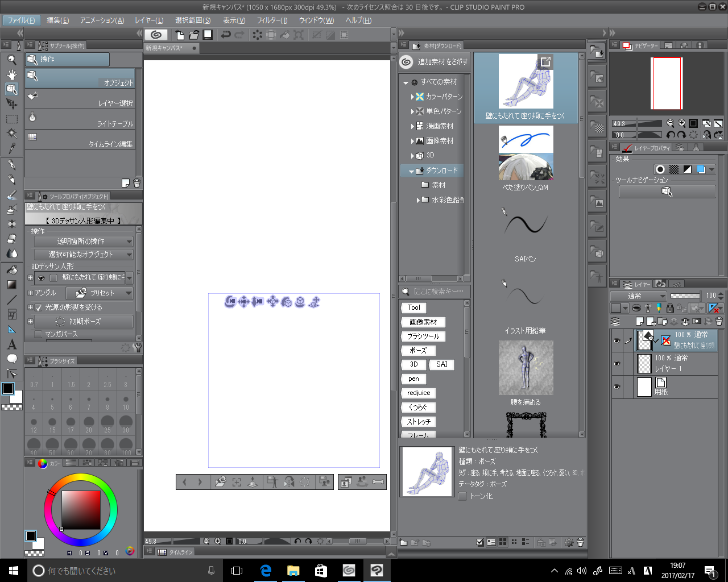Click the Clip Studio launcher icon in the toolbar

tap(156, 35)
